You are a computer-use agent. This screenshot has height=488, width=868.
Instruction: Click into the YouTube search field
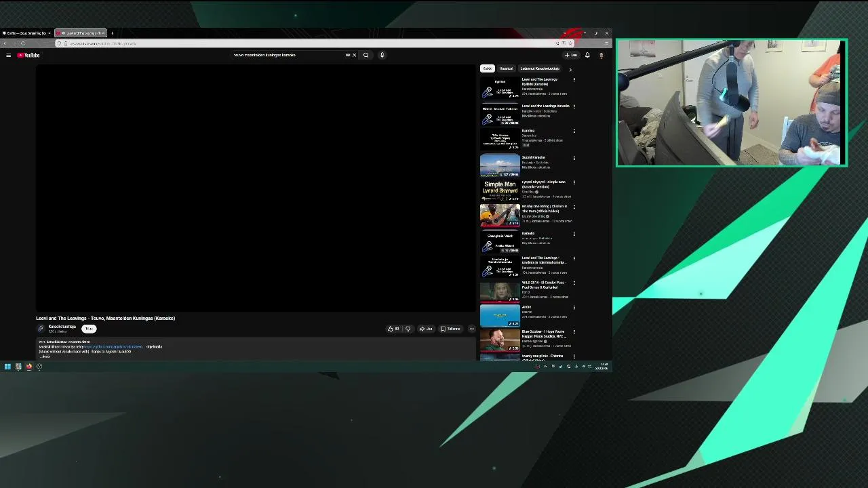coord(288,55)
